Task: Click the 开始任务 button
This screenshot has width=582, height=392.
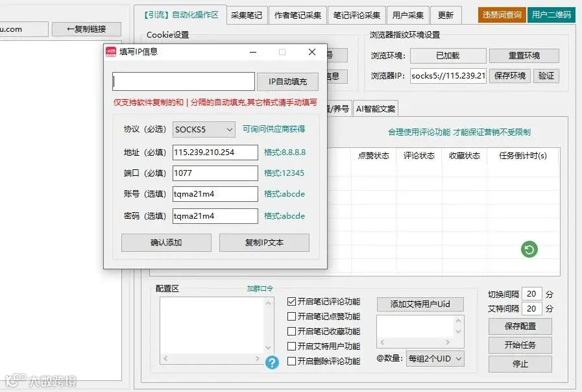Action: (520, 345)
